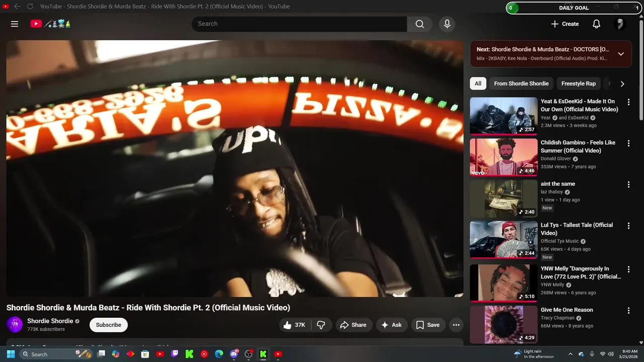Open options for Yeat & EsDeeKid video
Image resolution: width=644 pixels, height=362 pixels.
tap(628, 102)
